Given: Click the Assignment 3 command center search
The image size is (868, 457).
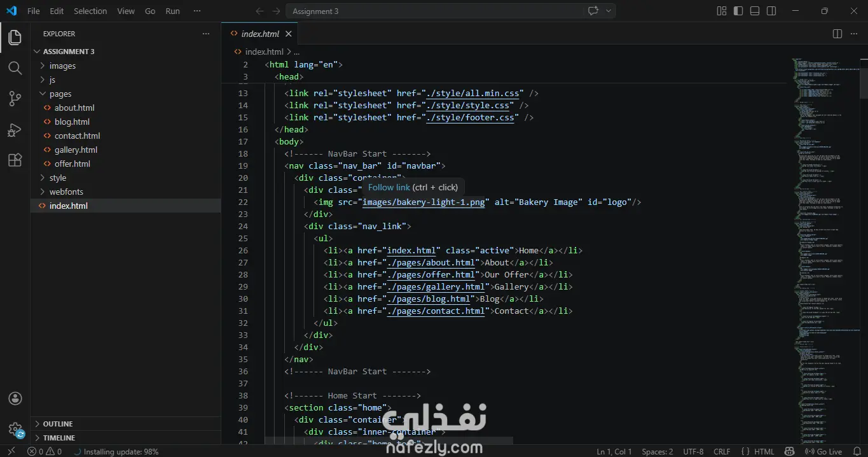Looking at the screenshot, I should (x=434, y=11).
